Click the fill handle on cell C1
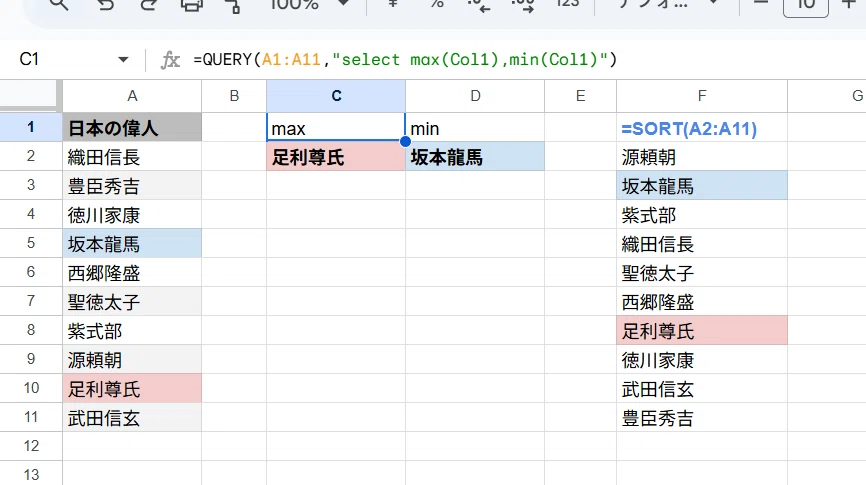This screenshot has height=485, width=866. pyautogui.click(x=405, y=141)
